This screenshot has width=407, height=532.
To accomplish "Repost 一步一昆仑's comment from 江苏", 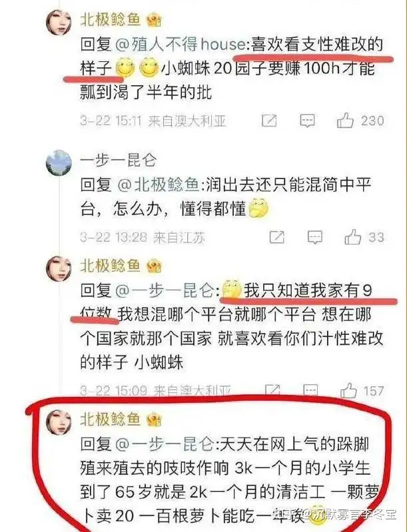I will (276, 238).
